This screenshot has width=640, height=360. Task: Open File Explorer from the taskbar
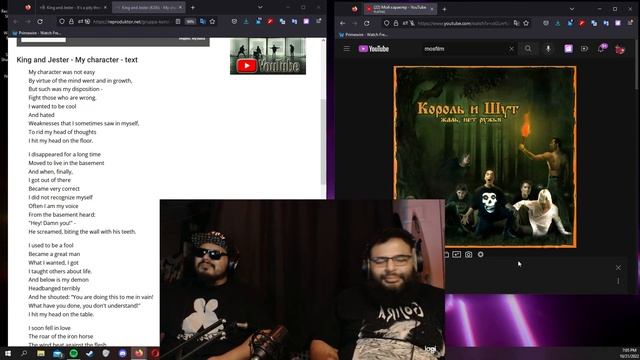[41, 353]
